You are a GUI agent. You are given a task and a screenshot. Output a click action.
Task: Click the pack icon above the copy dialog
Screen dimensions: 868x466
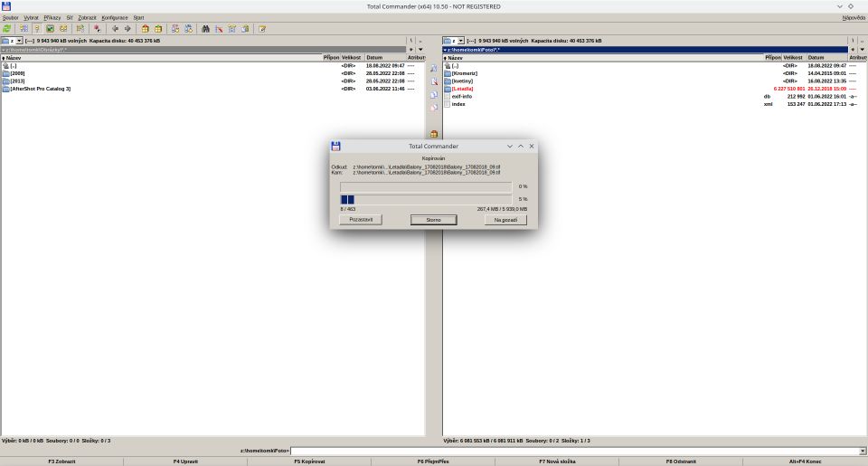coord(434,134)
